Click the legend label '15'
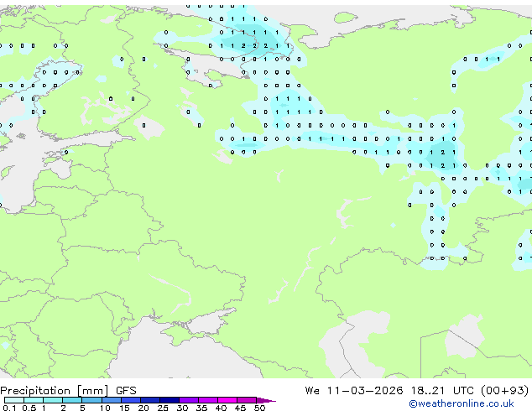Screen dimensions: 532x411 124,408
